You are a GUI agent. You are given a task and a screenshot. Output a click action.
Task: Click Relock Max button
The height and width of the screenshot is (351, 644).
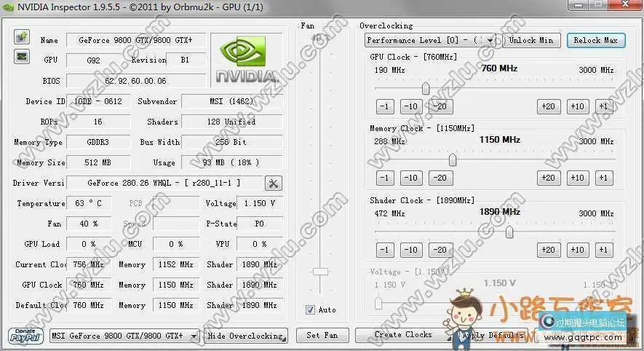coord(595,40)
